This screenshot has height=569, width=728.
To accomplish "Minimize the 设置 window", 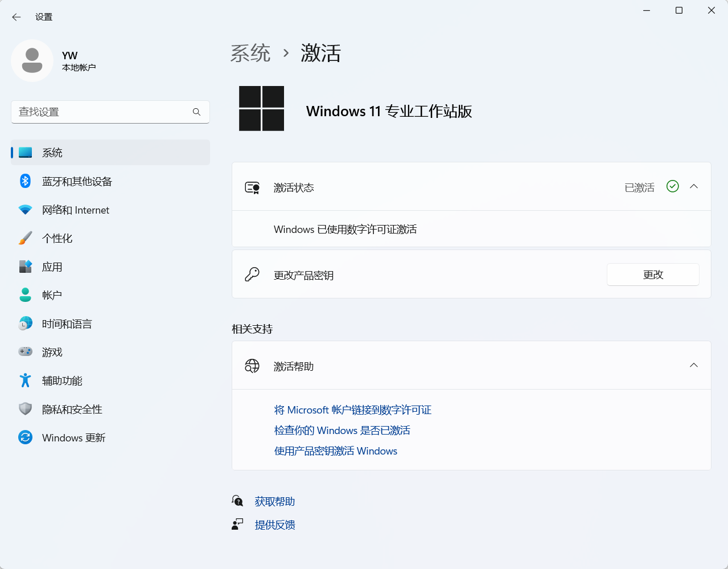I will pyautogui.click(x=647, y=10).
